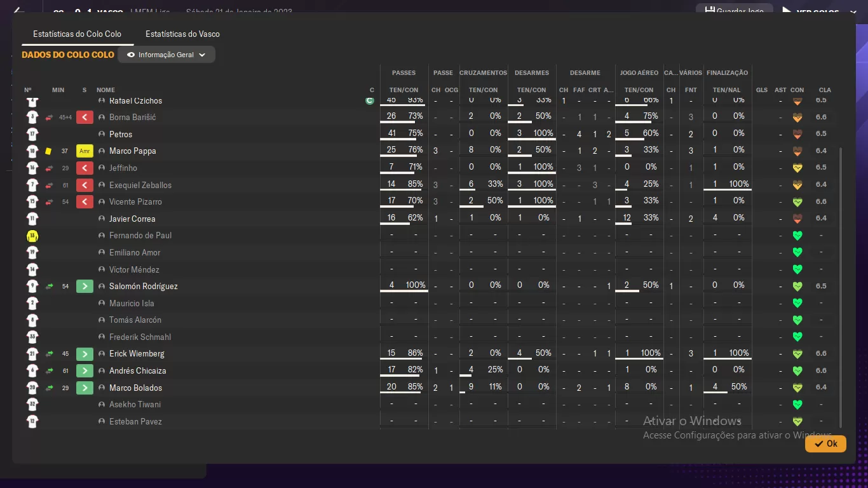The height and width of the screenshot is (488, 868).
Task: Open Javier Correa's player name
Action: coord(132,219)
